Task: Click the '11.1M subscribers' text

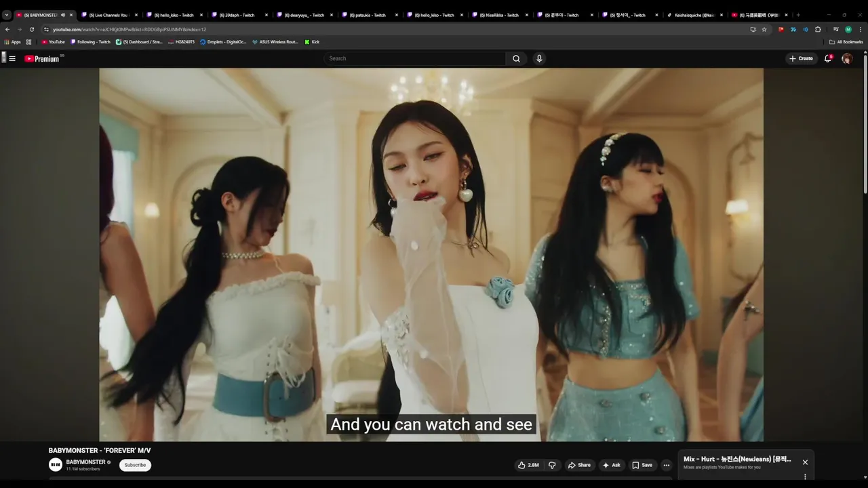Action: pyautogui.click(x=83, y=469)
